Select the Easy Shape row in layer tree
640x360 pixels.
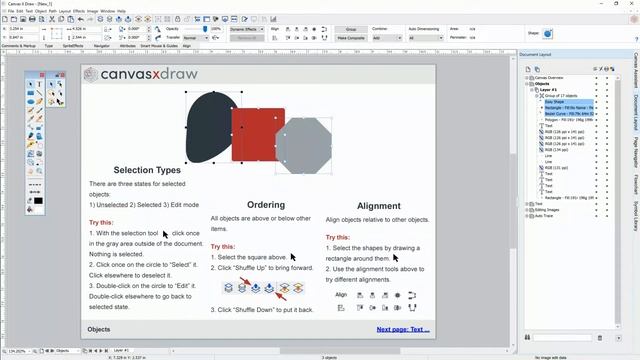569,102
